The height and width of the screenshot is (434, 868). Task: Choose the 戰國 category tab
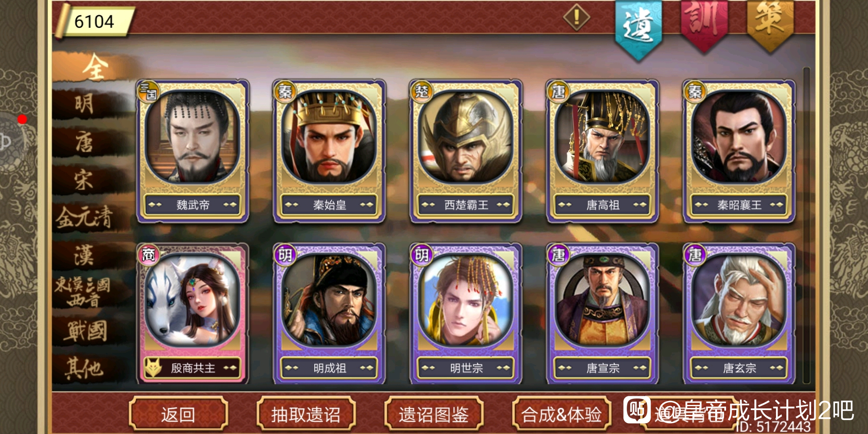[x=85, y=331]
